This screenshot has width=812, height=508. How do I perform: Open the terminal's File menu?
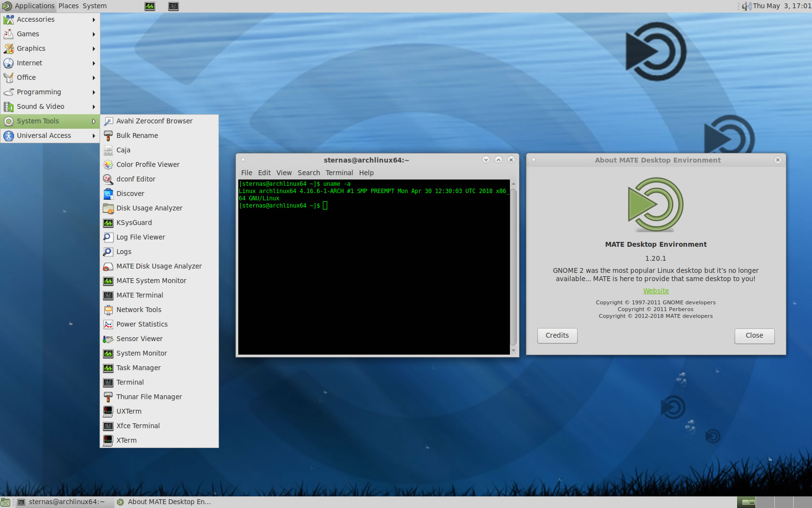pyautogui.click(x=246, y=173)
